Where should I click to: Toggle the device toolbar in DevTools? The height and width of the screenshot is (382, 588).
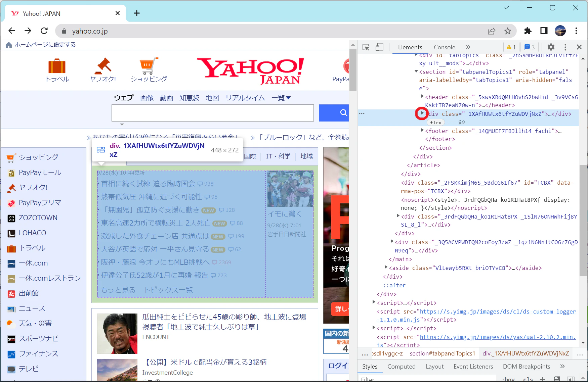pos(379,47)
